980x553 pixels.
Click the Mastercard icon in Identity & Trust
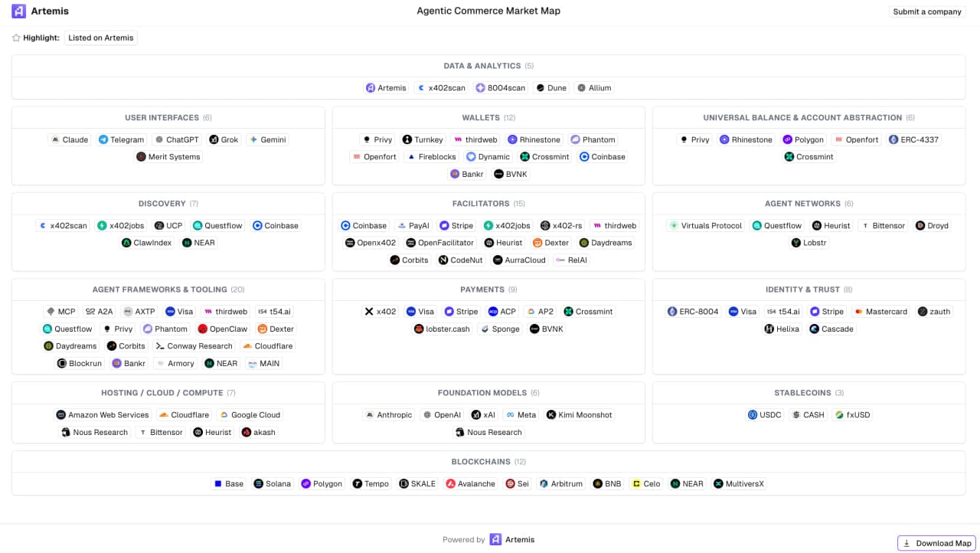(859, 312)
